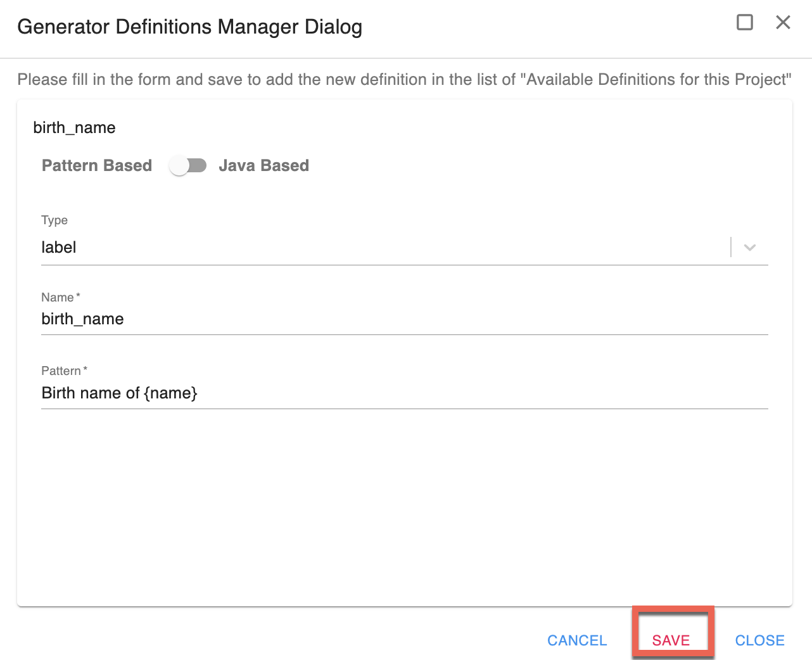The image size is (812, 660).
Task: Click the birth_name heading above the toggle
Action: click(x=74, y=128)
